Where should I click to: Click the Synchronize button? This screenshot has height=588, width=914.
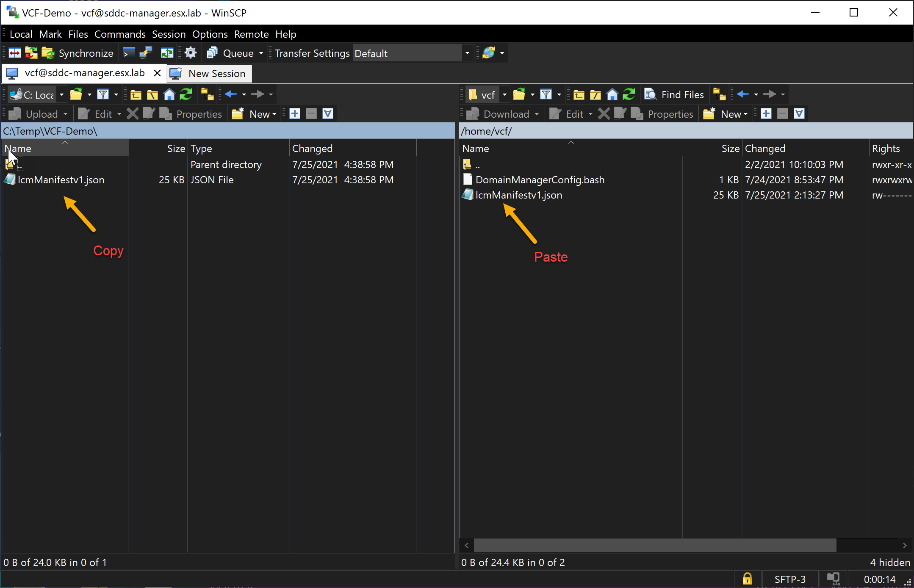tap(78, 53)
